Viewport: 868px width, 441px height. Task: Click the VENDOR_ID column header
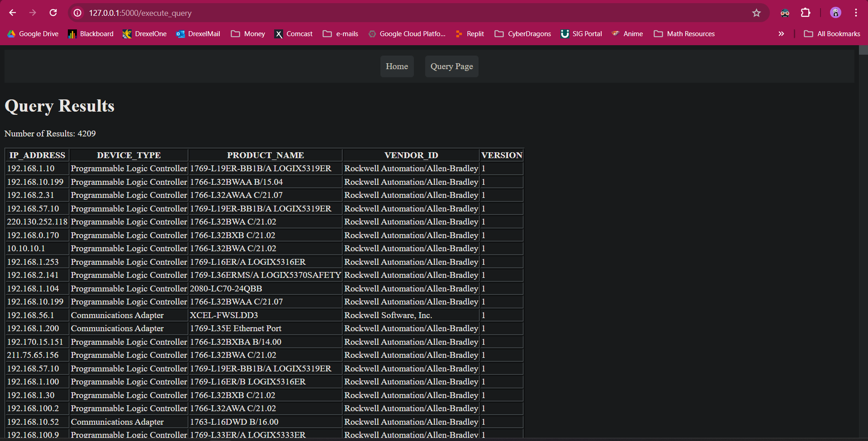point(411,155)
